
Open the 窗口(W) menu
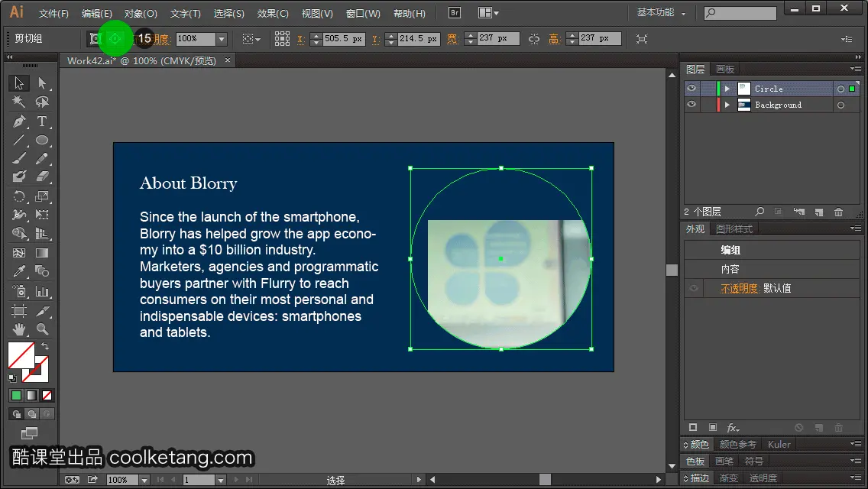tap(363, 13)
